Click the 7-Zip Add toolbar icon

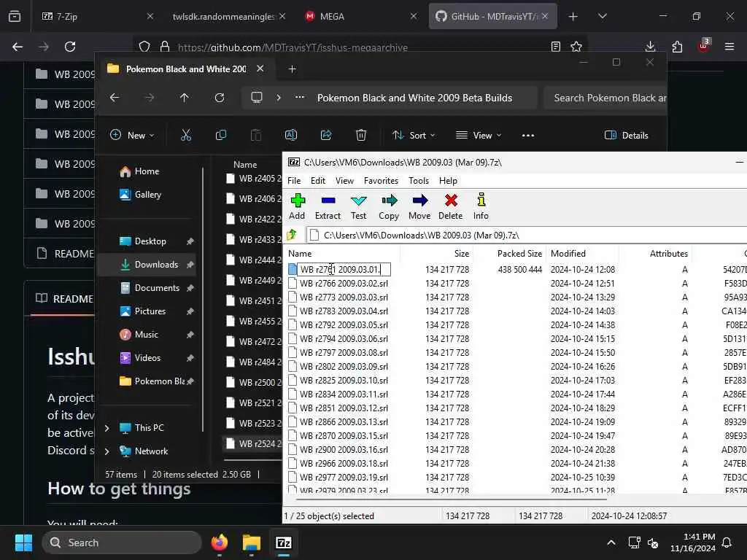pyautogui.click(x=298, y=201)
